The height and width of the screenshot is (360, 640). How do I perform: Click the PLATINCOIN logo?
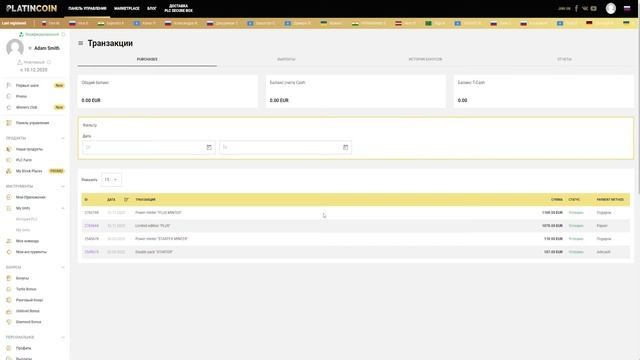(x=31, y=8)
